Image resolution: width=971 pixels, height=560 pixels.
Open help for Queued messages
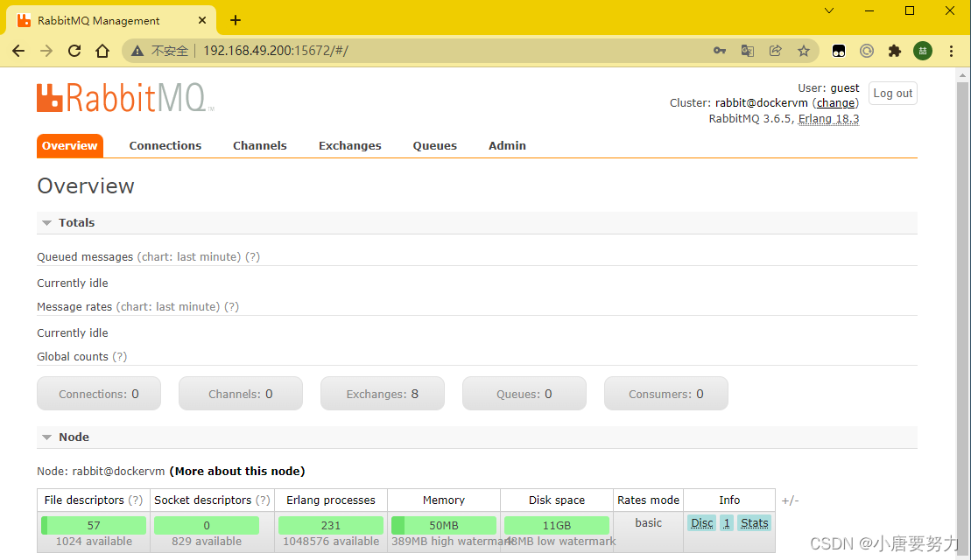point(253,256)
